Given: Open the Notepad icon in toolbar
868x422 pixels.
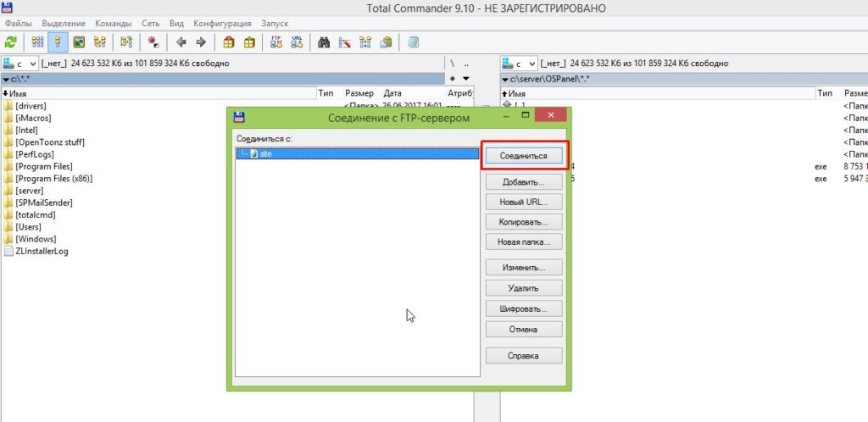Looking at the screenshot, I should 413,41.
